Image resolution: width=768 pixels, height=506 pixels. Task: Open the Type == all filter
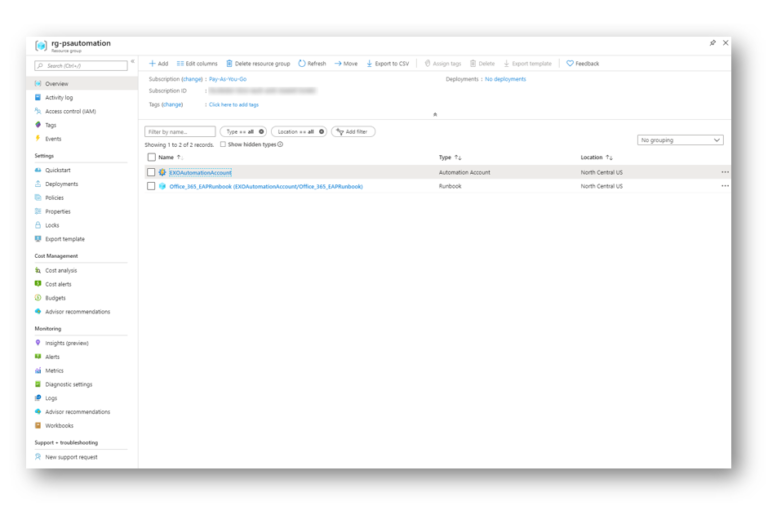243,132
